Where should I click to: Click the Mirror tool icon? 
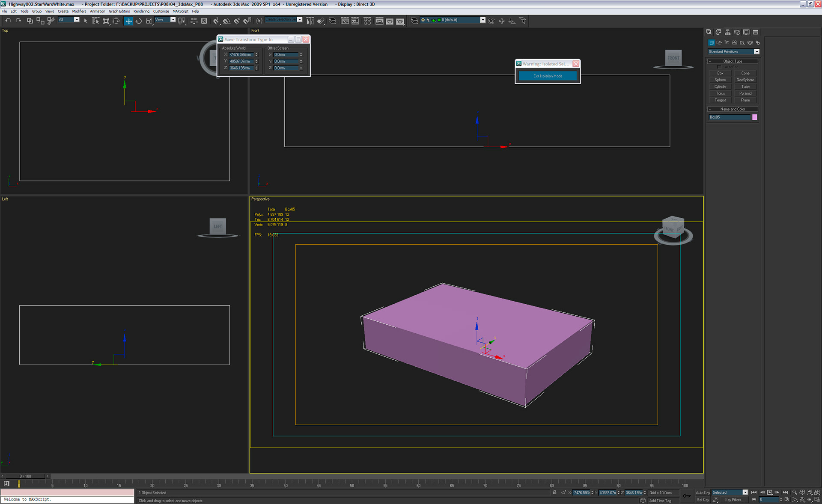[x=310, y=21]
